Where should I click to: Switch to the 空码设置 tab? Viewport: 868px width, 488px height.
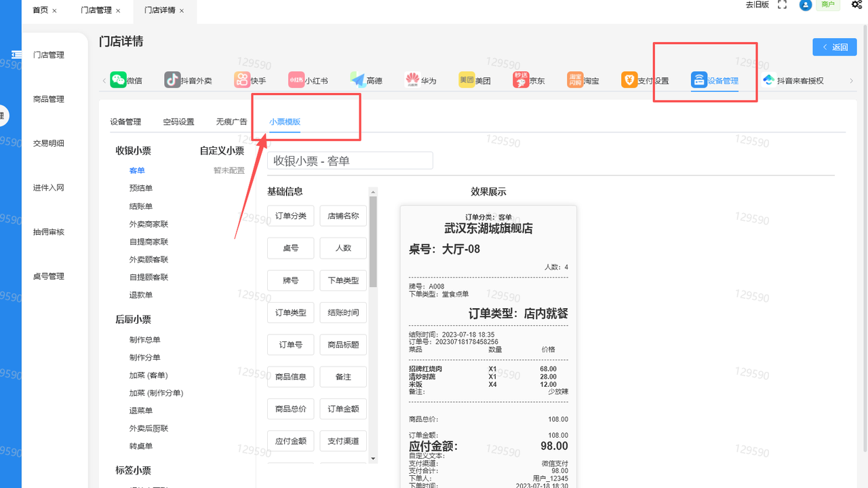tap(178, 122)
